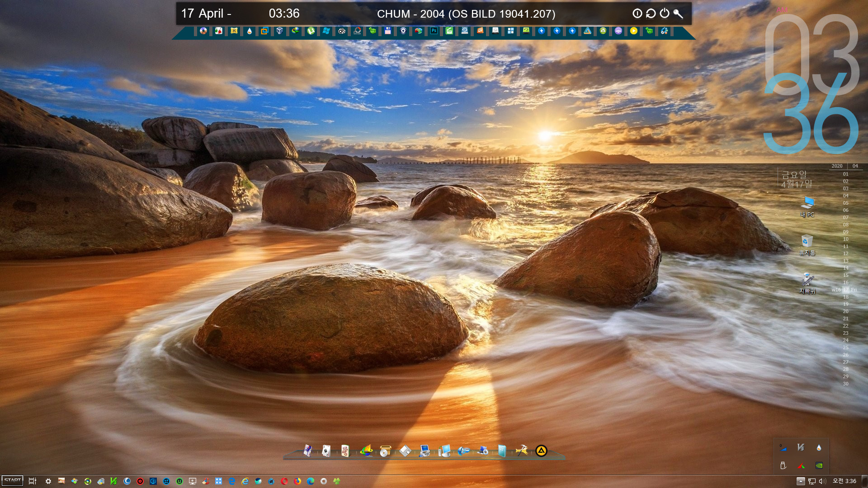
Task: Open the green clover icon on taskbar
Action: (337, 481)
